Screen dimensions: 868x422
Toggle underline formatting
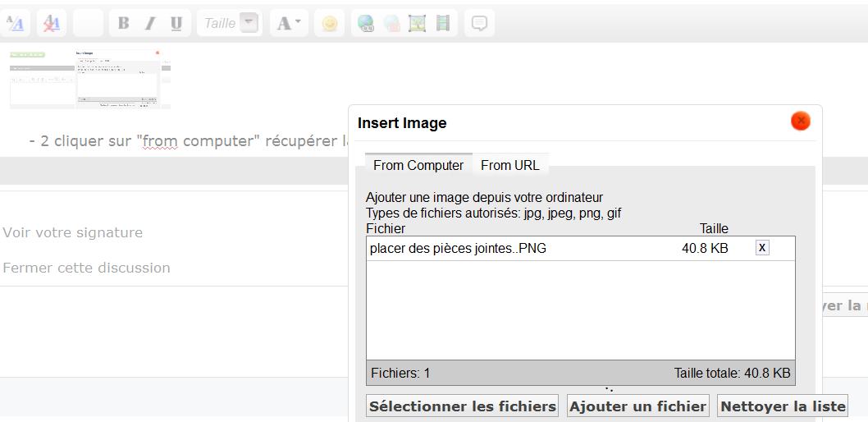pyautogui.click(x=176, y=23)
